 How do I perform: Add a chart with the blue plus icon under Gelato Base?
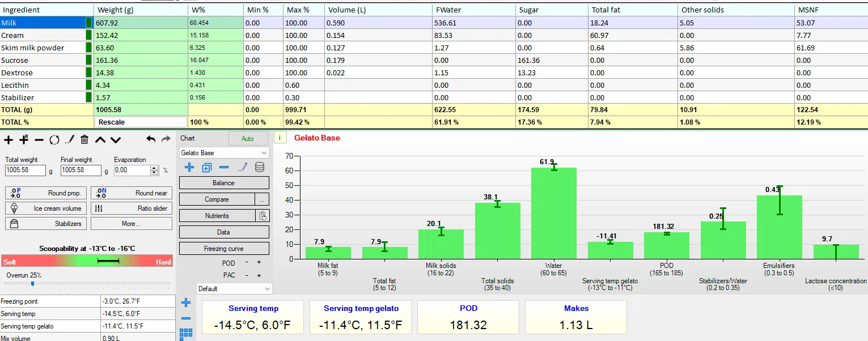pyautogui.click(x=189, y=167)
